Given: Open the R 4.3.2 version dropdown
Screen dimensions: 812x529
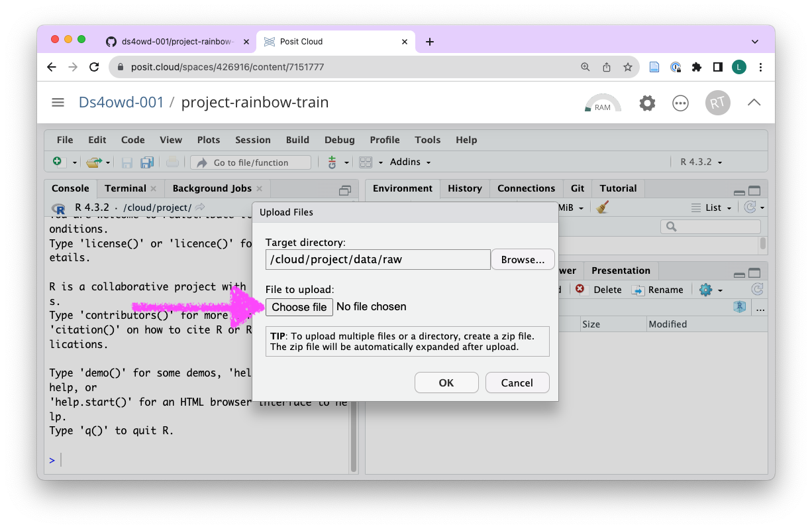Looking at the screenshot, I should [701, 162].
